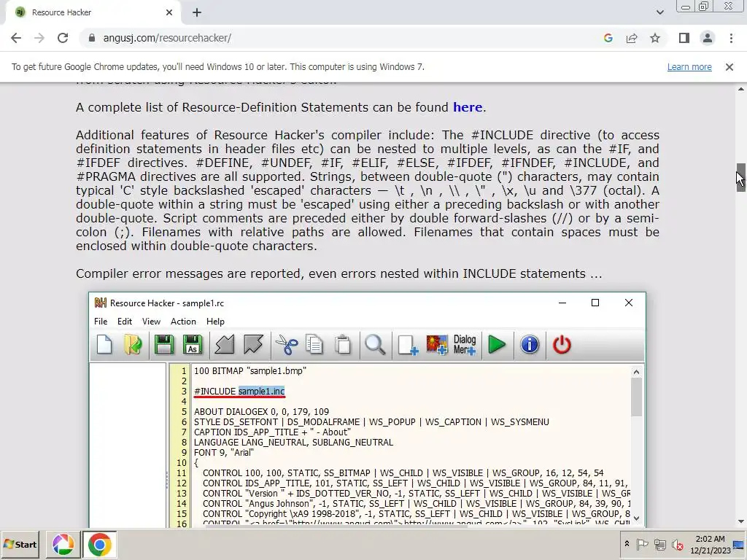Click the 'Resource Hacker - sample1.rc' title text

point(167,303)
